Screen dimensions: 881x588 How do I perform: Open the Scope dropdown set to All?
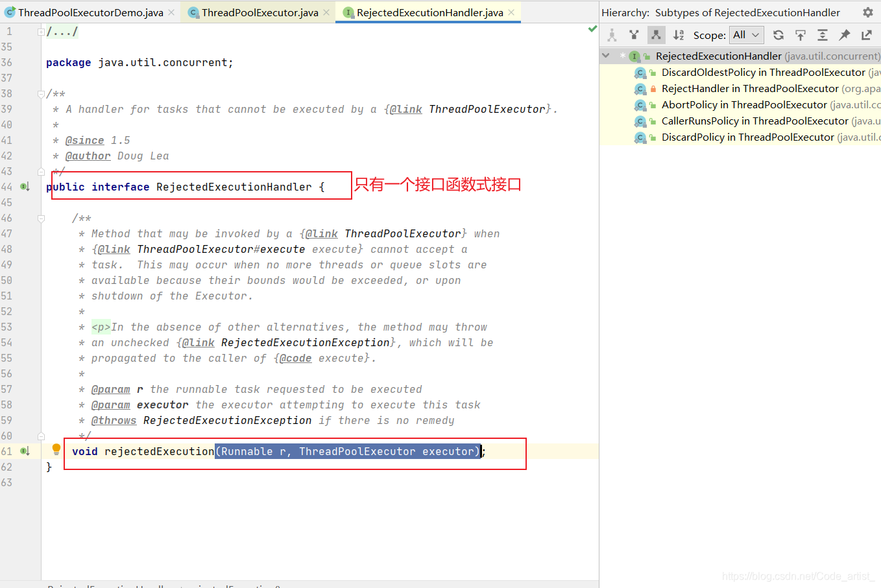click(746, 35)
